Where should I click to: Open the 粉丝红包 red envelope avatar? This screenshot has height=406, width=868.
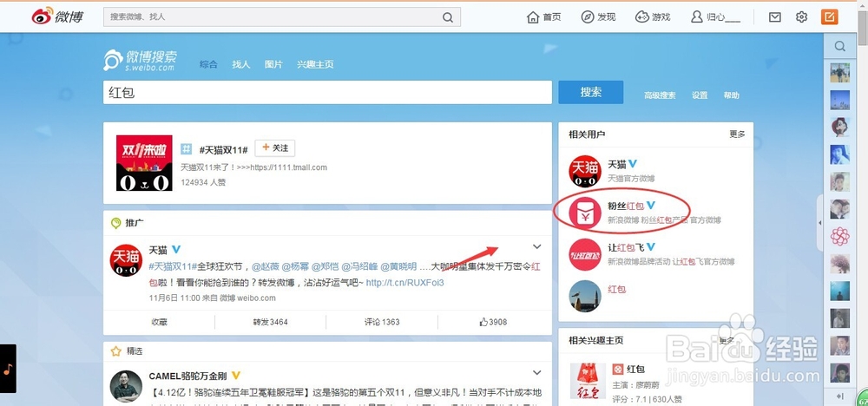[585, 213]
